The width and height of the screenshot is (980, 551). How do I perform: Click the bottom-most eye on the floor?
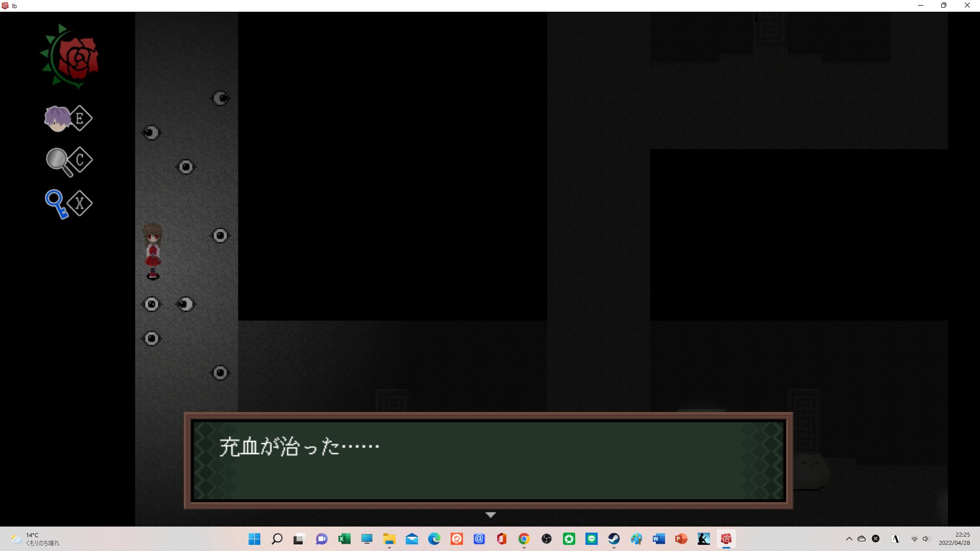[x=220, y=373]
